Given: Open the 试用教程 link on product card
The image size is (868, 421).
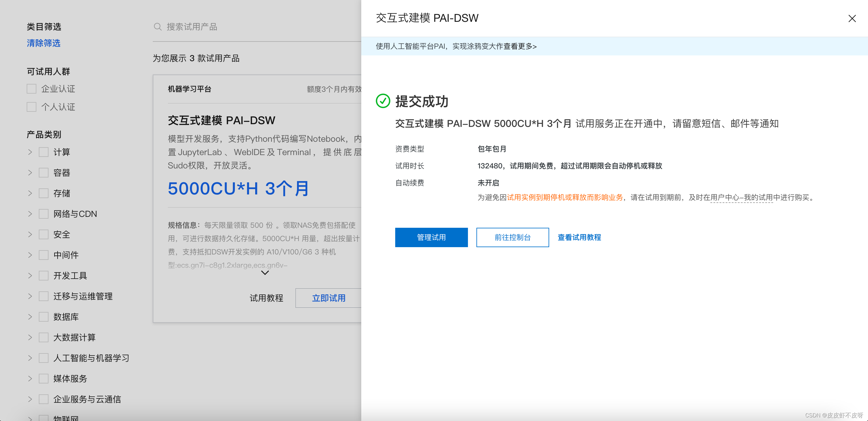Looking at the screenshot, I should (x=266, y=298).
